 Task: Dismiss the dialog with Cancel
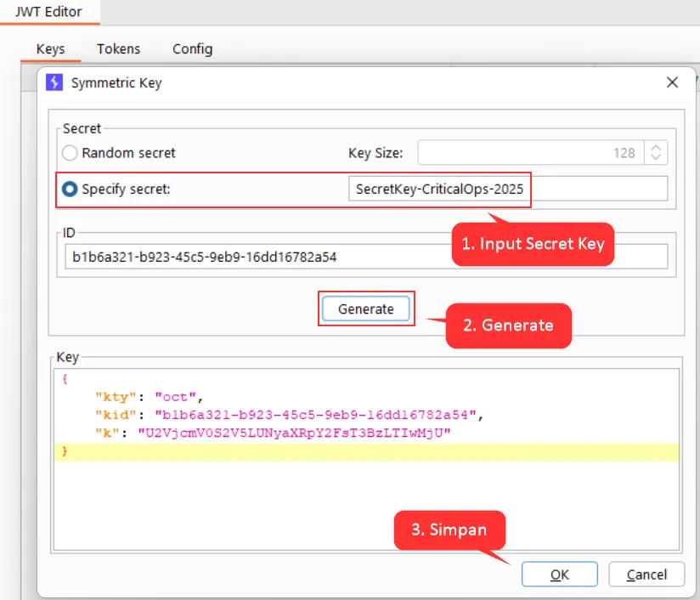(x=646, y=575)
